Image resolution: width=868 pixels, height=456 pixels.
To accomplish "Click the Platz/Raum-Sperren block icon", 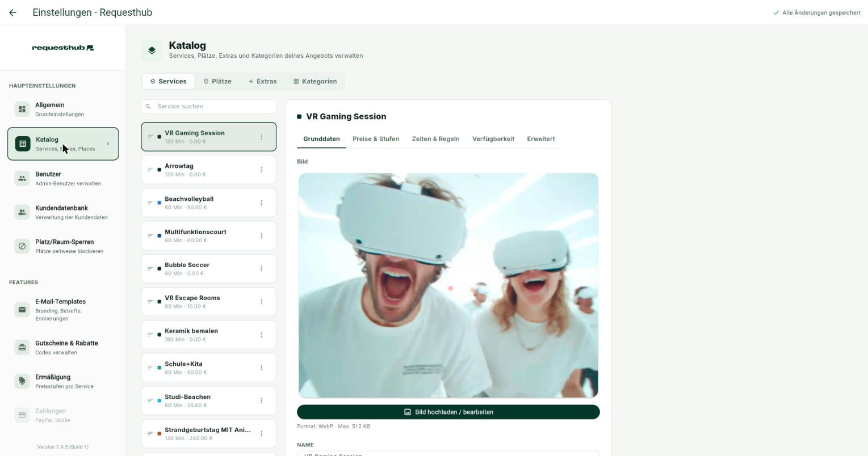I will tap(22, 246).
